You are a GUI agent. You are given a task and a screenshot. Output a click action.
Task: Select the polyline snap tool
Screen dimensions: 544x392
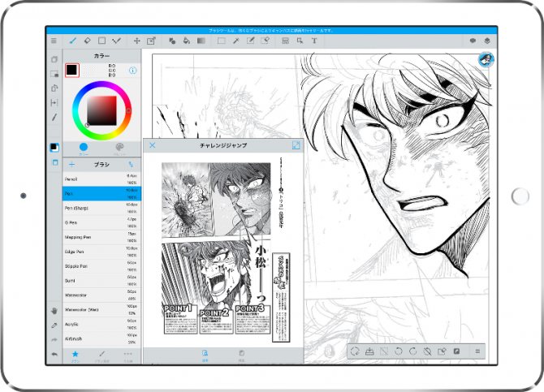tap(116, 41)
